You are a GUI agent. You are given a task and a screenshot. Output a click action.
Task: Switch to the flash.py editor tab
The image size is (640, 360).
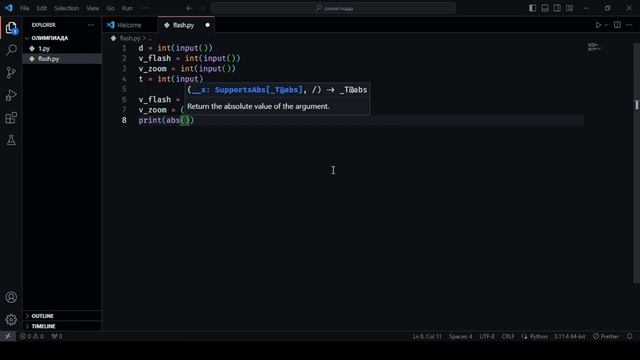184,25
